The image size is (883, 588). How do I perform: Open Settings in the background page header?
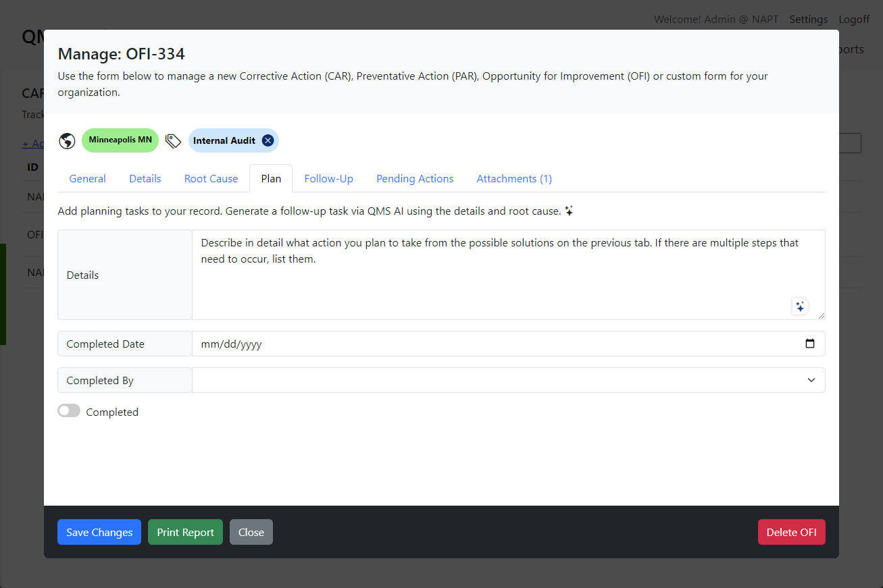pos(809,19)
